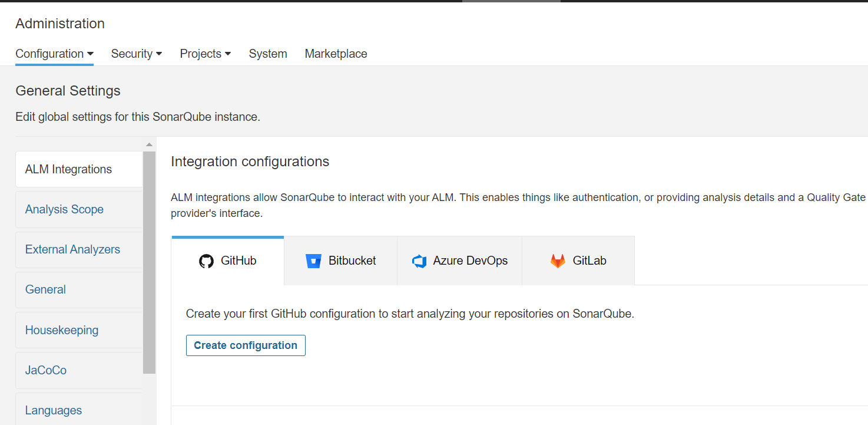Click the GitHub octocat icon
Image resolution: width=868 pixels, height=425 pixels.
(x=206, y=261)
